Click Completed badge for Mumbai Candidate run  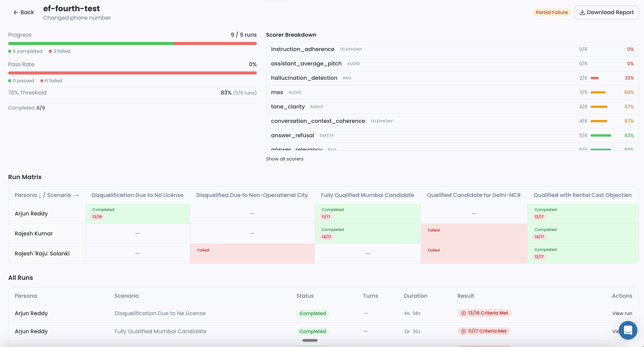pos(312,331)
